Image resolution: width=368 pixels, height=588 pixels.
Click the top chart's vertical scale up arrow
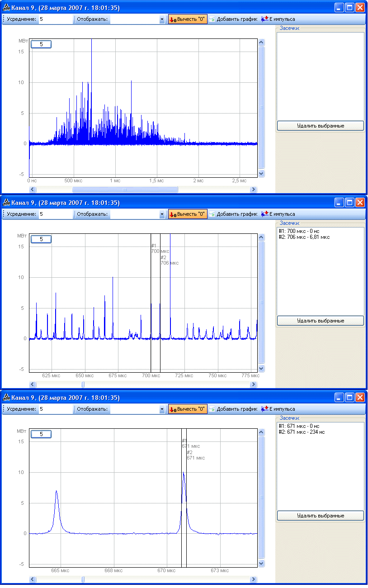(x=261, y=42)
